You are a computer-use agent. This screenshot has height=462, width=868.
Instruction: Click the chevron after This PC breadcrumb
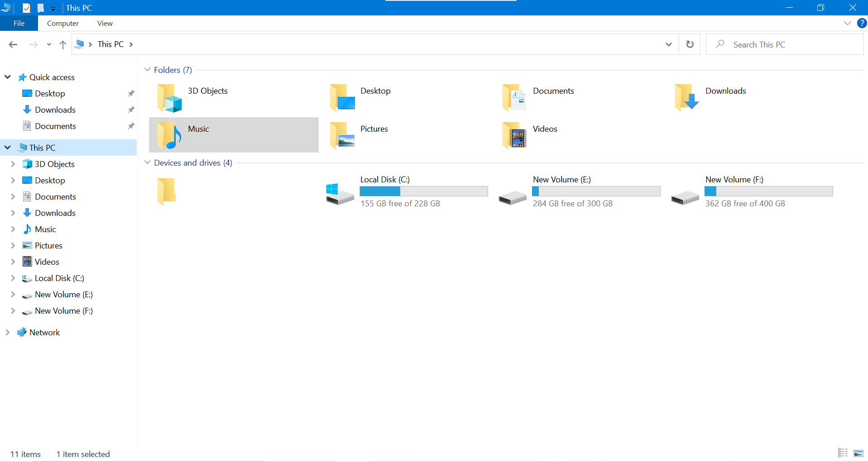point(131,44)
